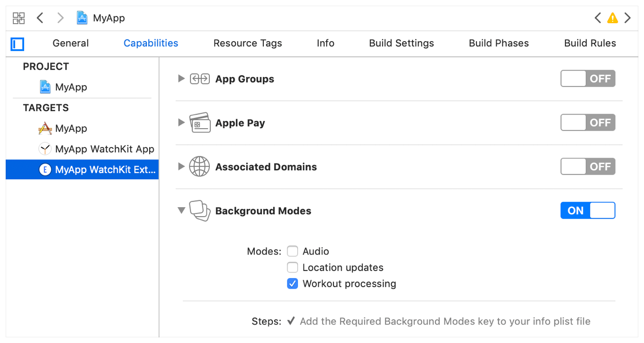This screenshot has width=644, height=343.
Task: Go forward using the right chevron
Action: click(x=60, y=18)
